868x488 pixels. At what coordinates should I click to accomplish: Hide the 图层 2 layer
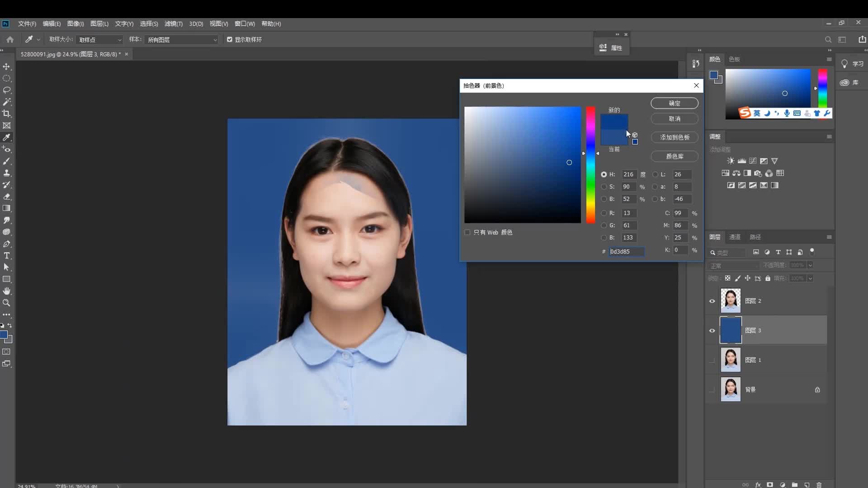tap(712, 301)
